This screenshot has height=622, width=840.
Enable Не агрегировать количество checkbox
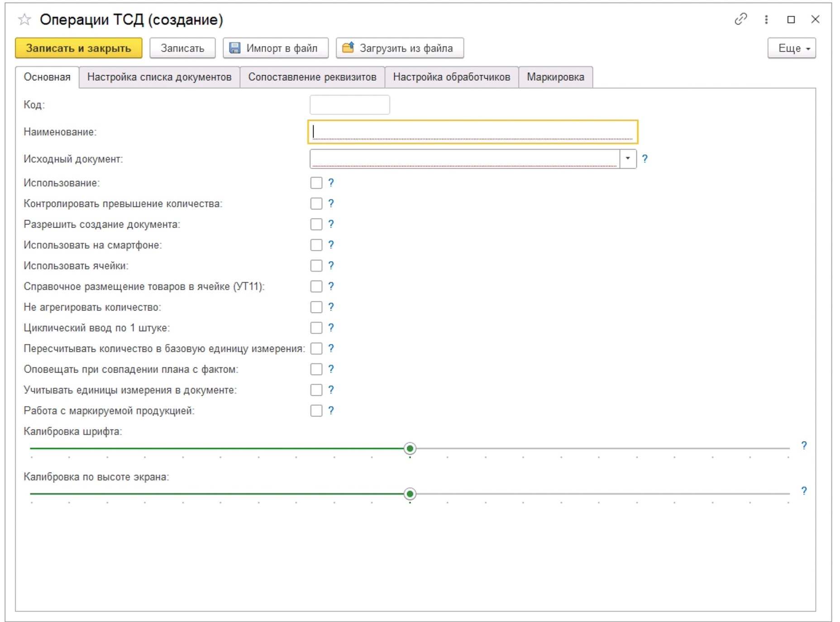(316, 307)
